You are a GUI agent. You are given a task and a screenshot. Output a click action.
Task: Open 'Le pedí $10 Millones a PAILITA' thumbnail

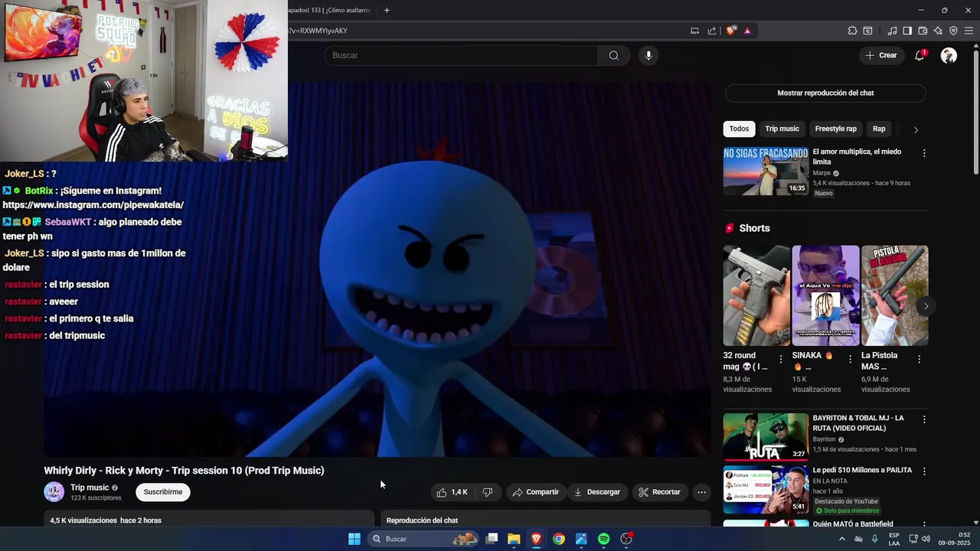[x=766, y=489]
